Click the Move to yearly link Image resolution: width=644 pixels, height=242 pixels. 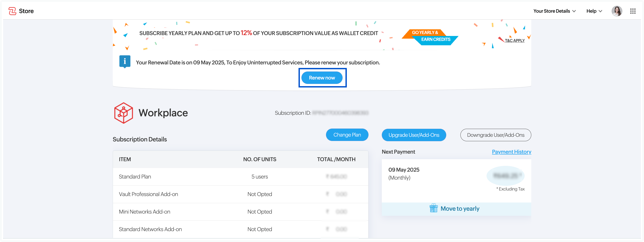[460, 208]
